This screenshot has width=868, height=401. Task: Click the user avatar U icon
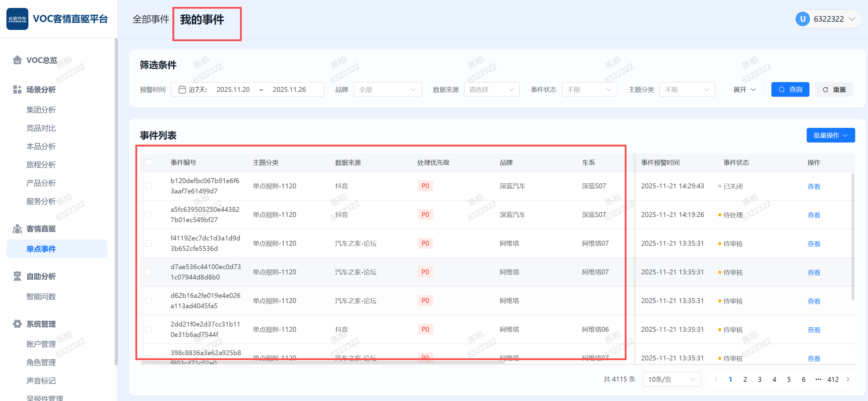pos(802,19)
